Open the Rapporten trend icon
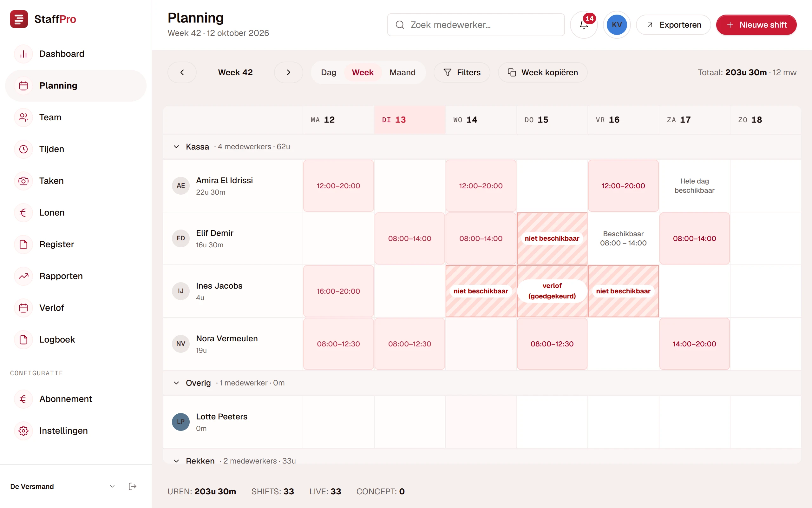 click(23, 276)
